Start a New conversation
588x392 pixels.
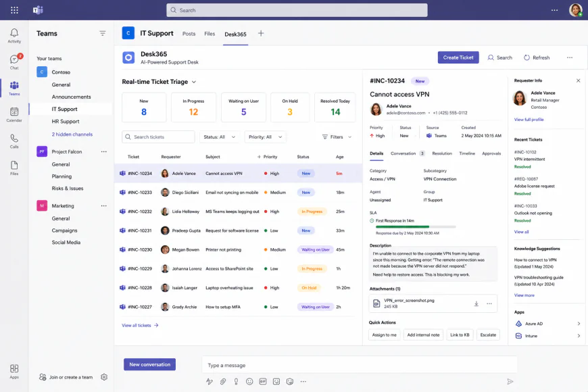point(149,364)
